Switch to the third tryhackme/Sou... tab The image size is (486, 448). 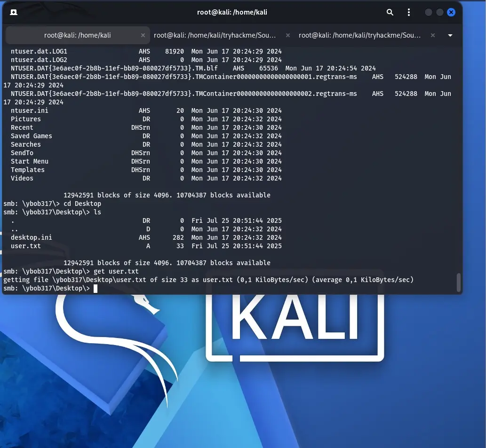point(359,35)
